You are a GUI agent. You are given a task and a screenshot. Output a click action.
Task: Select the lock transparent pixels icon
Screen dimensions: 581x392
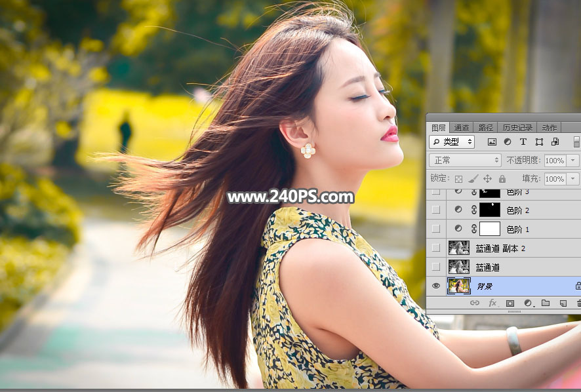coord(459,178)
